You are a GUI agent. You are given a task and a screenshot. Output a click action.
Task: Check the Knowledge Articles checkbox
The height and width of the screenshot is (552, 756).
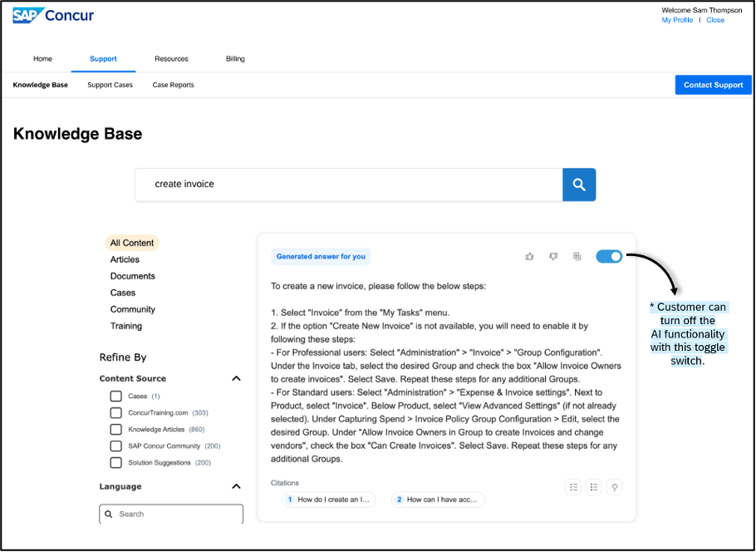115,430
